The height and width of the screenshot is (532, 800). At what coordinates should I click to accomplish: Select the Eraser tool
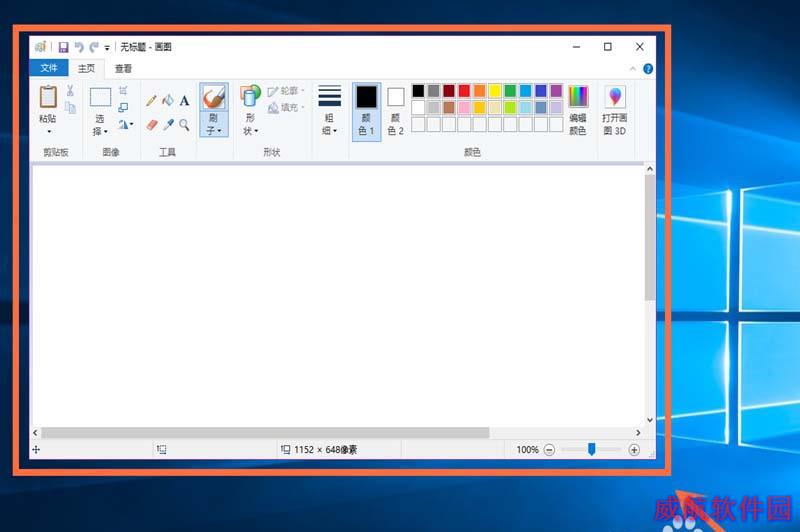click(152, 124)
